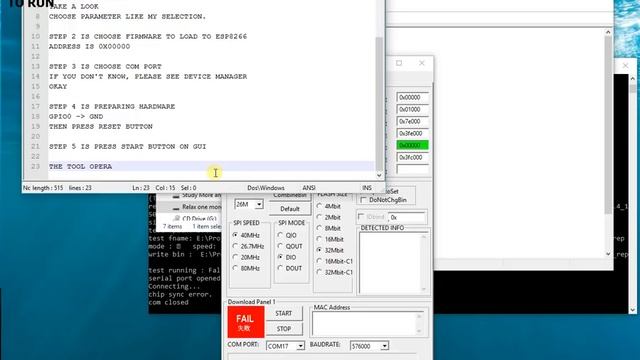Viewport: 640px width, 360px height.
Task: Toggle the IDBind checkbox
Action: (x=361, y=217)
